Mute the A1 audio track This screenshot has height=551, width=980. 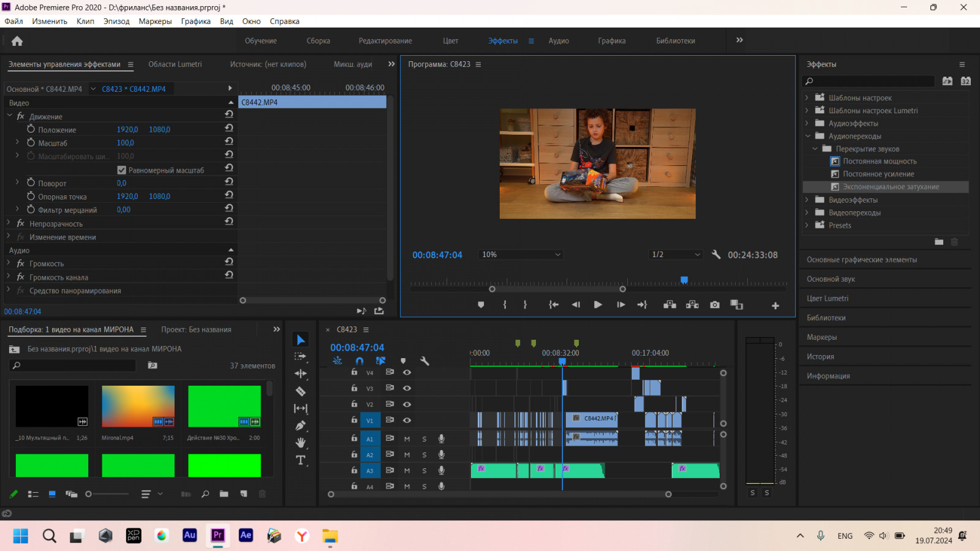(407, 438)
